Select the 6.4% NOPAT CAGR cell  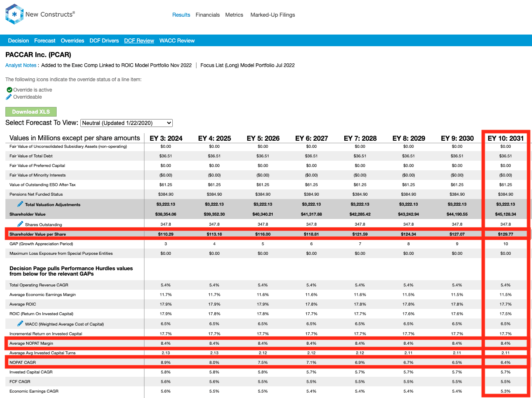coord(506,362)
